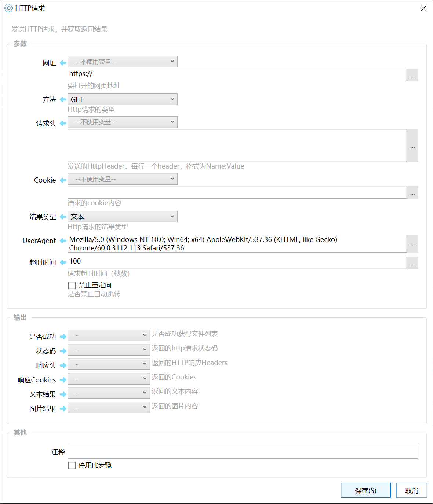
Task: Open the 方法 GET dropdown
Action: pyautogui.click(x=123, y=99)
